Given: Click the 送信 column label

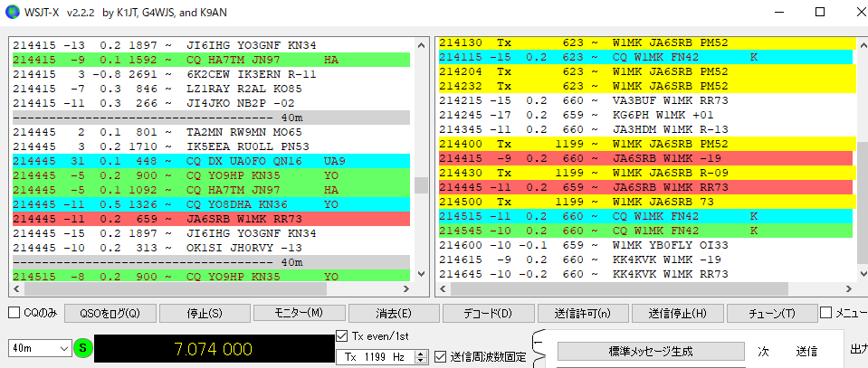Looking at the screenshot, I should coord(806,351).
